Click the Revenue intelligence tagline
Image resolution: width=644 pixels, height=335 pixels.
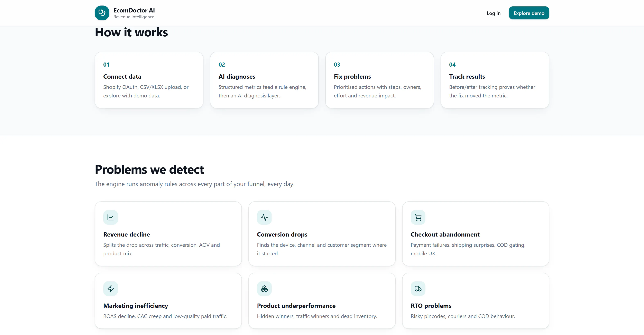[134, 17]
